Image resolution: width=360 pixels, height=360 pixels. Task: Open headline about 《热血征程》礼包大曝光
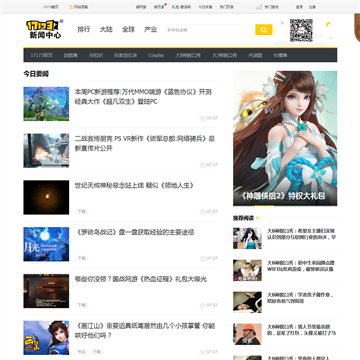click(141, 279)
